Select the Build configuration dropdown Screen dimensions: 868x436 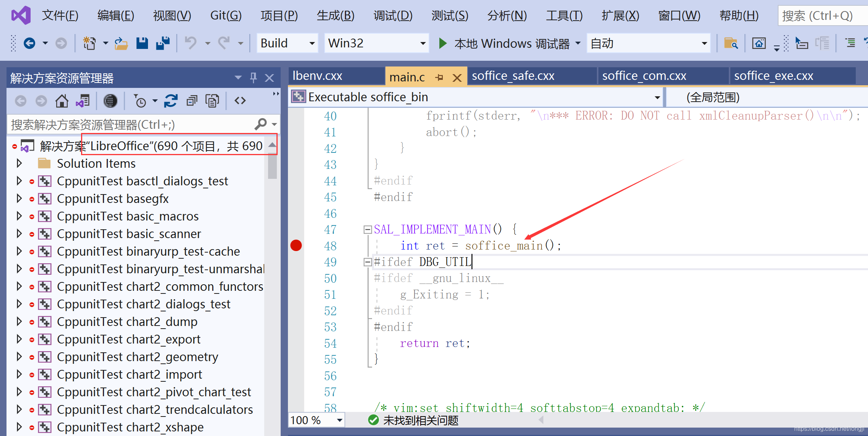click(286, 44)
